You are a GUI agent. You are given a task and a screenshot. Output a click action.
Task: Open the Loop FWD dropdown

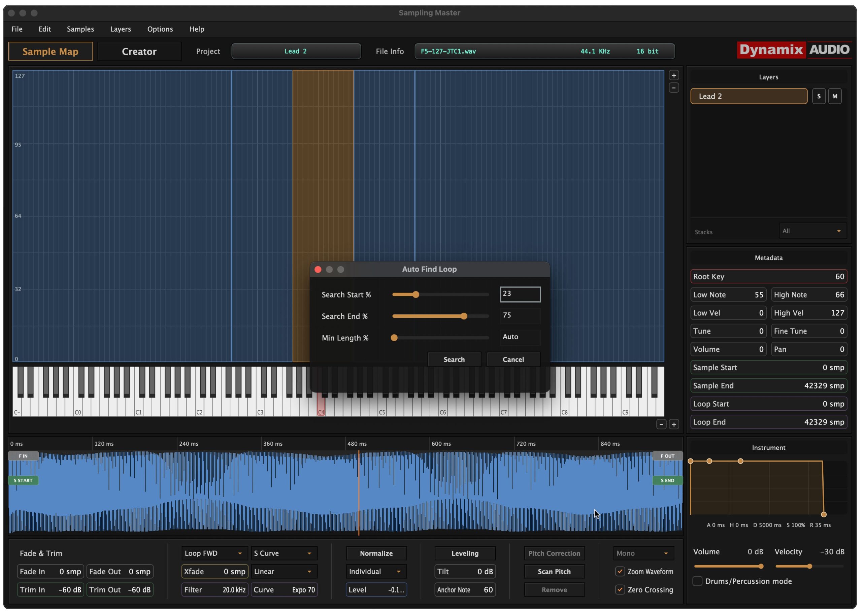coord(214,553)
